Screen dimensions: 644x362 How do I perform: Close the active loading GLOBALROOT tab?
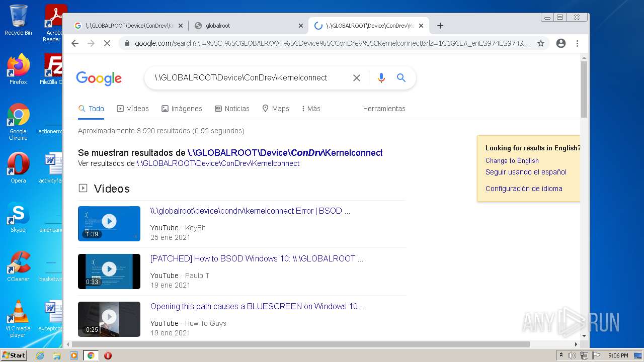[421, 26]
